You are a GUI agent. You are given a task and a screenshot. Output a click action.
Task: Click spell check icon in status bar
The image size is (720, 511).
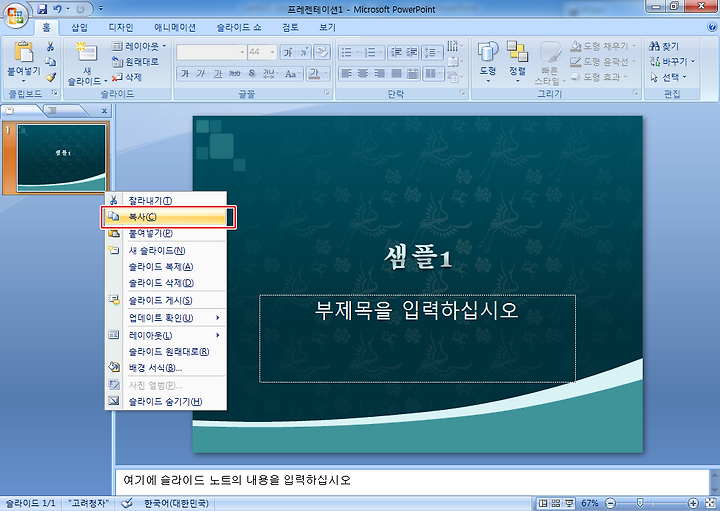(127, 503)
